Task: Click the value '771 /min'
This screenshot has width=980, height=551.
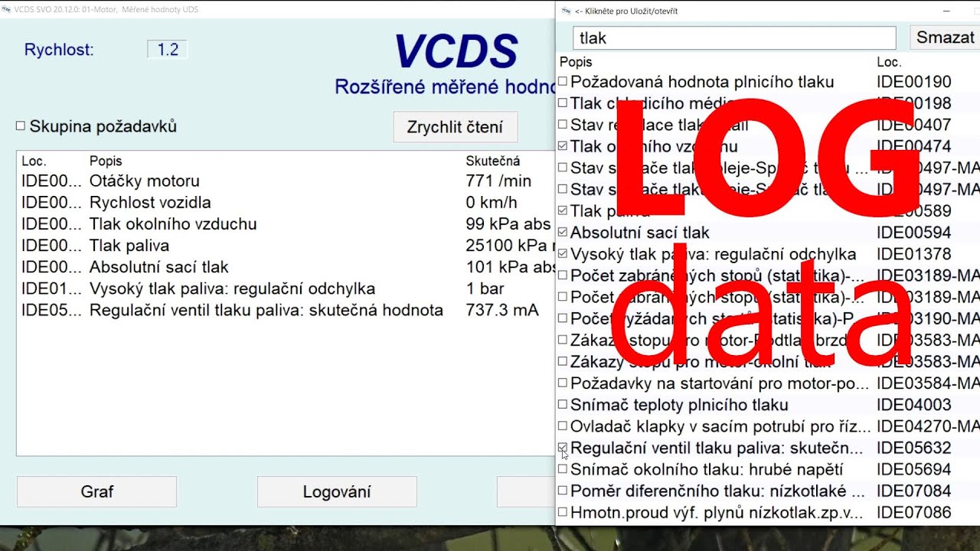Action: point(498,181)
